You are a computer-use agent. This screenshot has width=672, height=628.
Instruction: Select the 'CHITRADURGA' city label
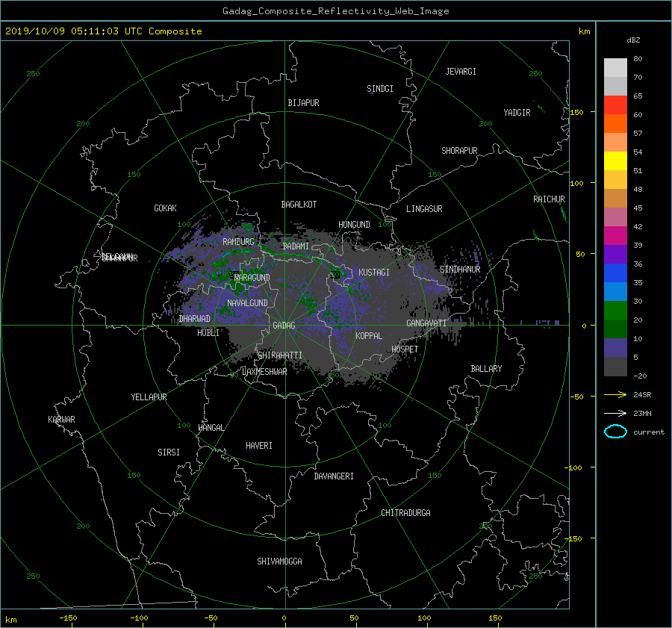pyautogui.click(x=406, y=513)
